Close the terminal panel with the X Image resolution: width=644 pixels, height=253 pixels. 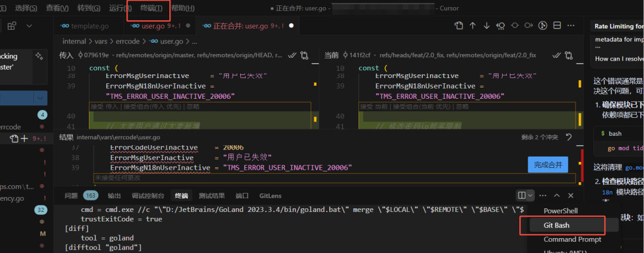point(571,196)
